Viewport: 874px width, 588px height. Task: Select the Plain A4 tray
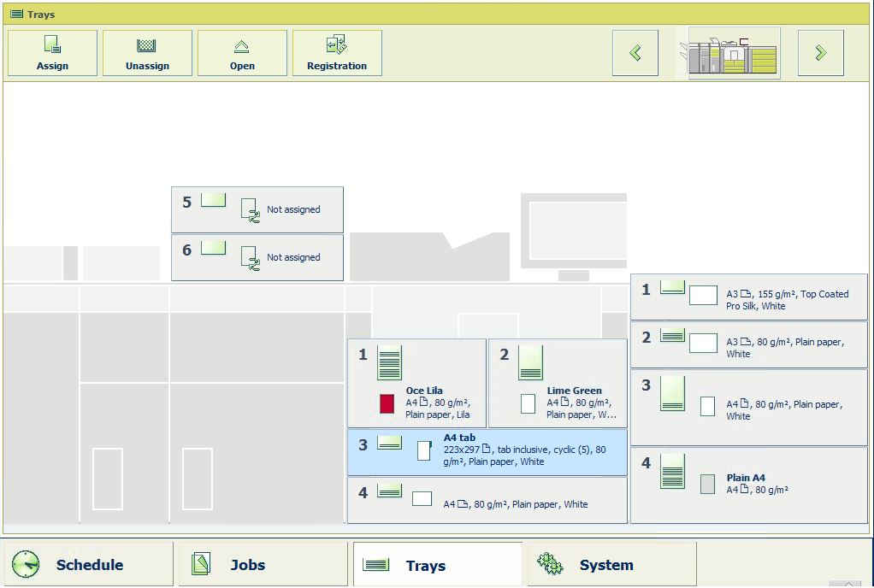point(749,485)
